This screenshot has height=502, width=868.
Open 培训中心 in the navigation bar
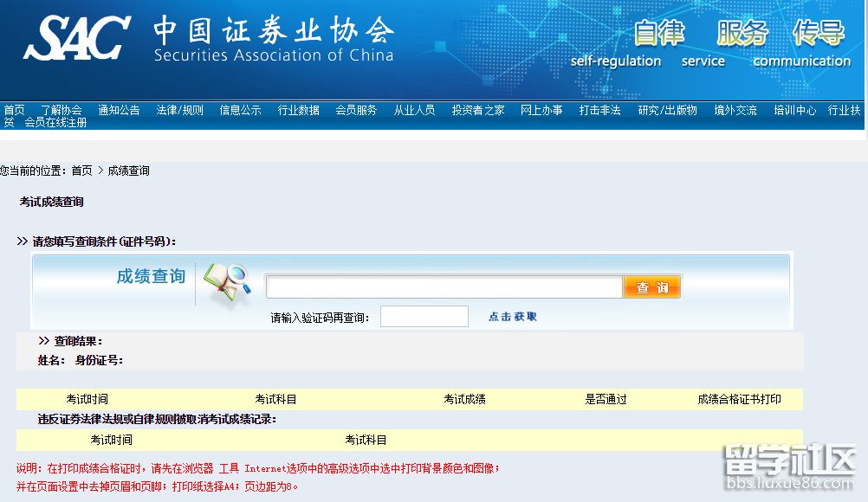click(794, 110)
